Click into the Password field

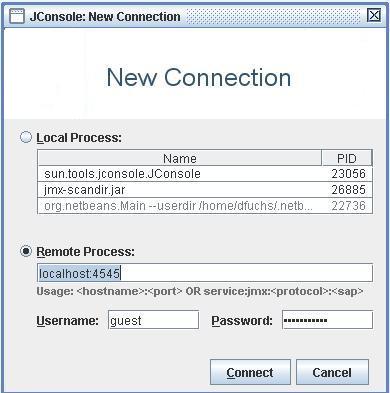tap(327, 320)
